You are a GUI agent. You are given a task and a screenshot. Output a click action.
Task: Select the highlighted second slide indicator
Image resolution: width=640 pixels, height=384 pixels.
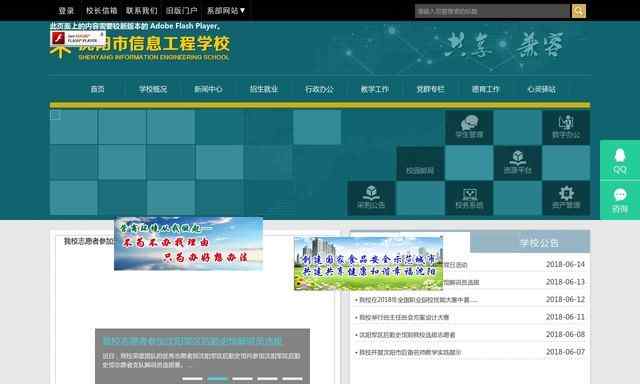click(x=218, y=379)
